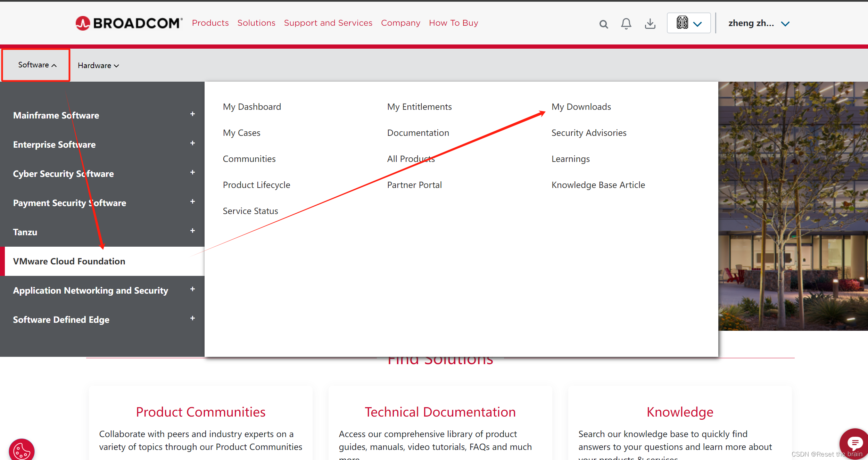Open the site selector dropdown
The image size is (868, 460).
689,23
